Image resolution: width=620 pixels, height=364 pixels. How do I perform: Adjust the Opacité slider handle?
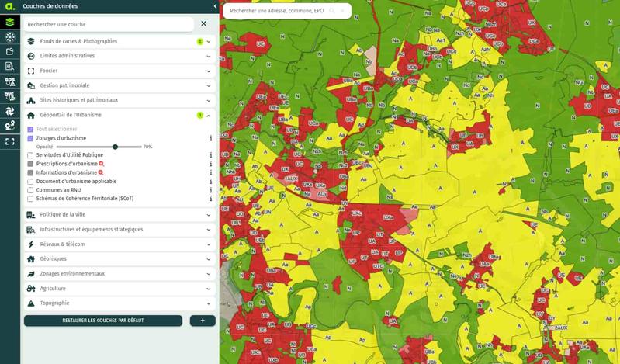[x=115, y=147]
